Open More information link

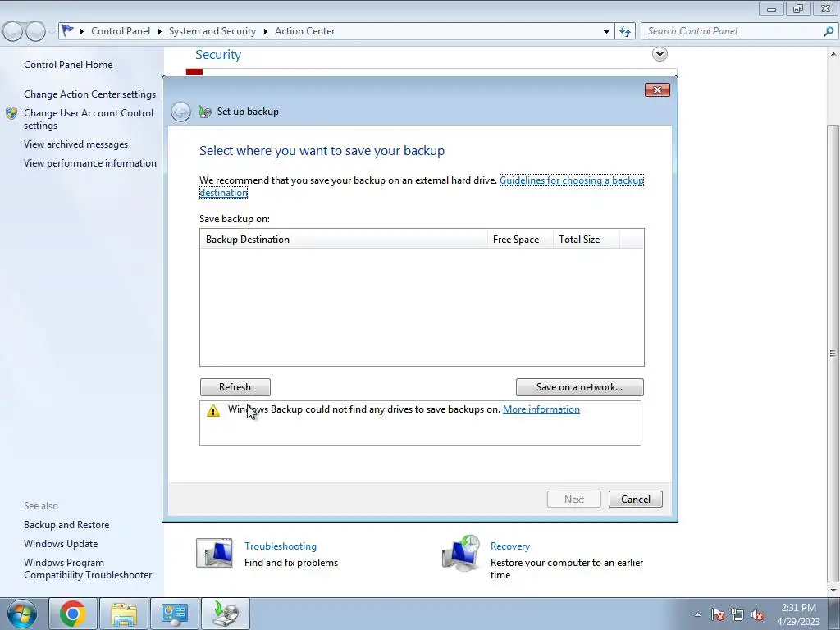(541, 409)
